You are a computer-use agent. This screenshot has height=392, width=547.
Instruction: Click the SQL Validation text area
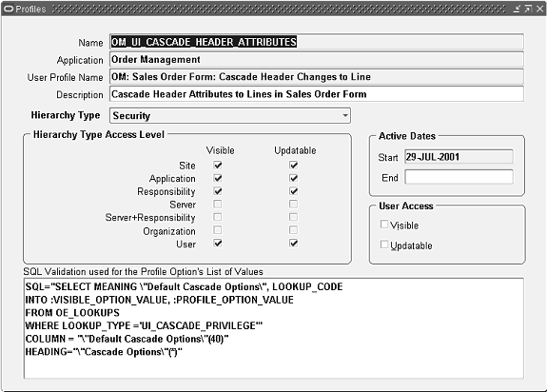click(274, 328)
